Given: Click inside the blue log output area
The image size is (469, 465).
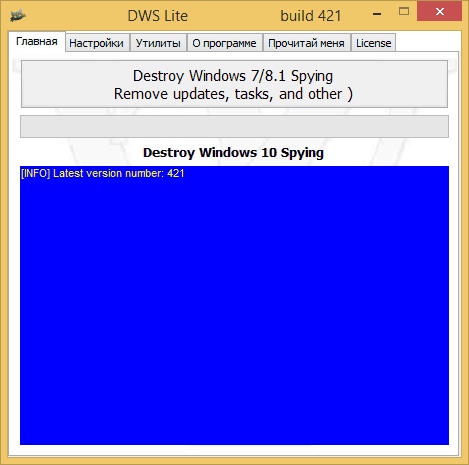Looking at the screenshot, I should click(x=234, y=305).
